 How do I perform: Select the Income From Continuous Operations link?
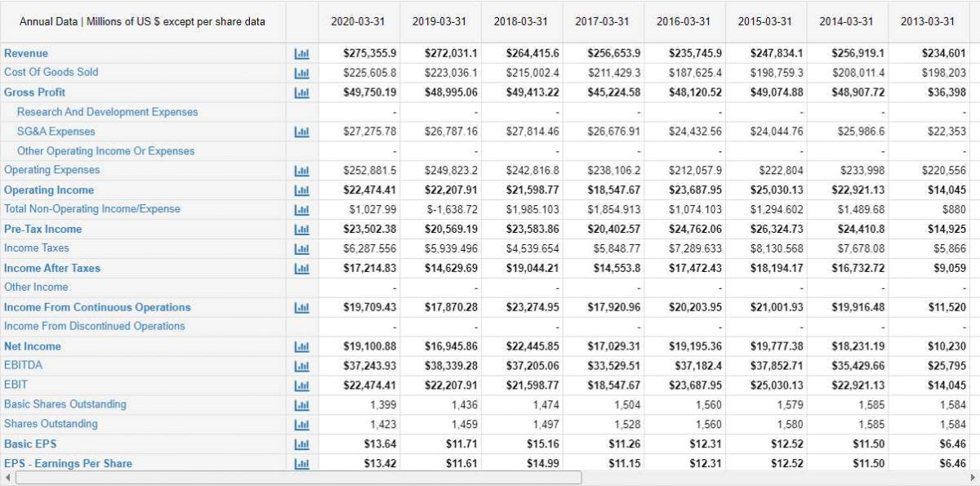coord(97,307)
